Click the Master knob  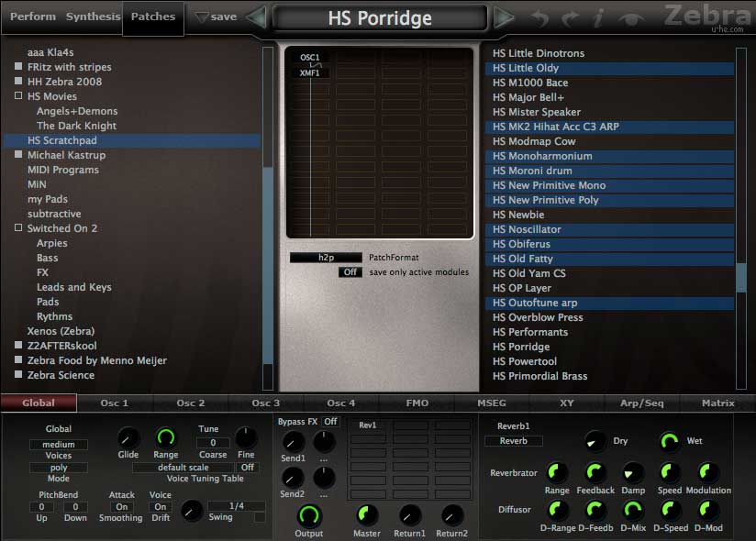coord(366,516)
